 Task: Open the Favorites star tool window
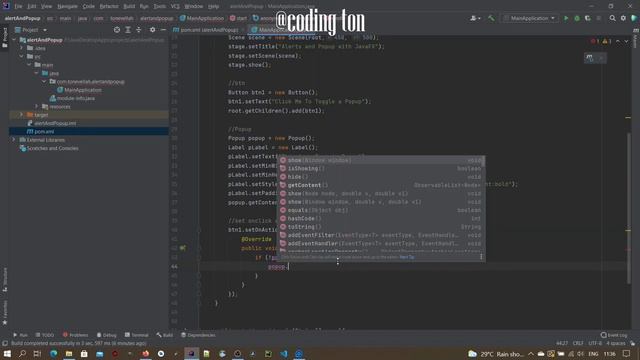point(5,313)
